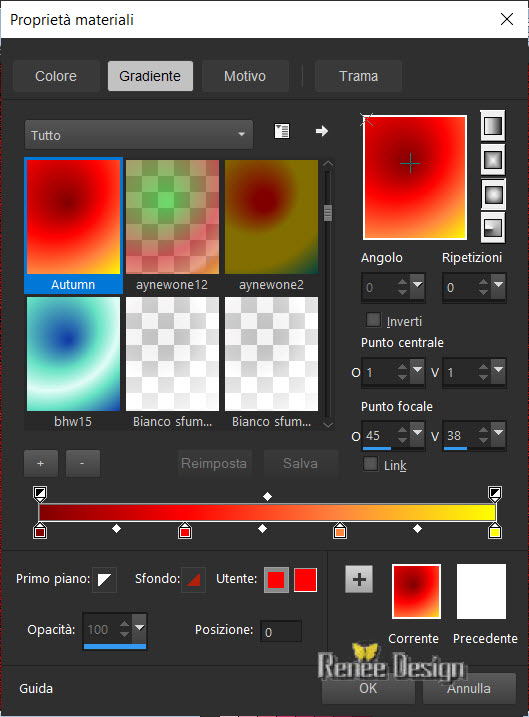Click the arrow icon beside category list
529x717 pixels.
[322, 131]
